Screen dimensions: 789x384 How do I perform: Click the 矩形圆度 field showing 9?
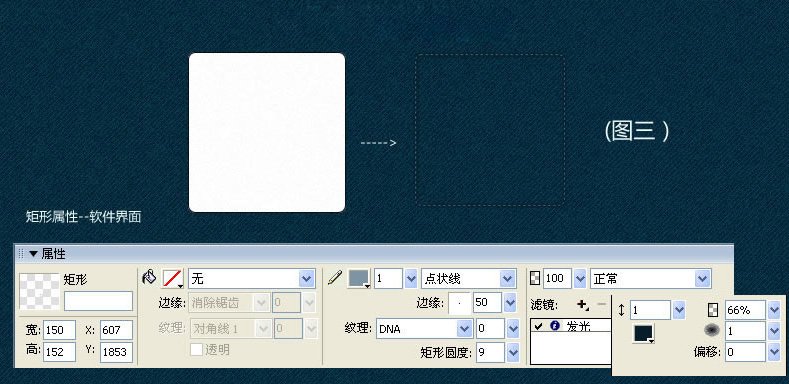[490, 352]
